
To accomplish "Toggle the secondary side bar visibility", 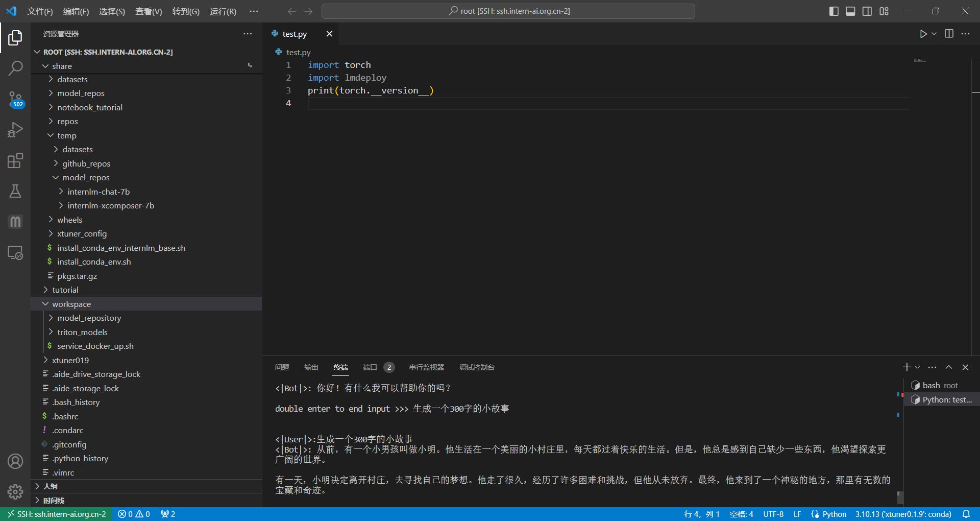I will 867,11.
